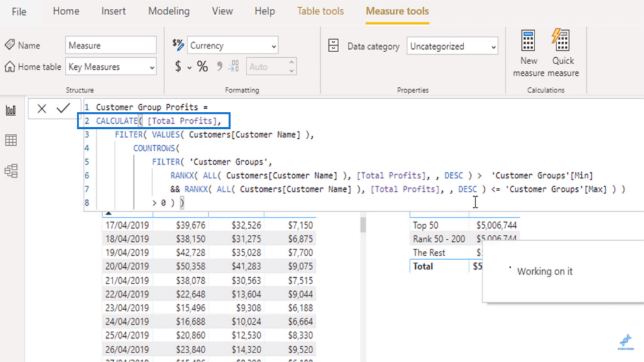This screenshot has width=644, height=362.
Task: Switch to Model view in sidebar
Action: pyautogui.click(x=11, y=171)
